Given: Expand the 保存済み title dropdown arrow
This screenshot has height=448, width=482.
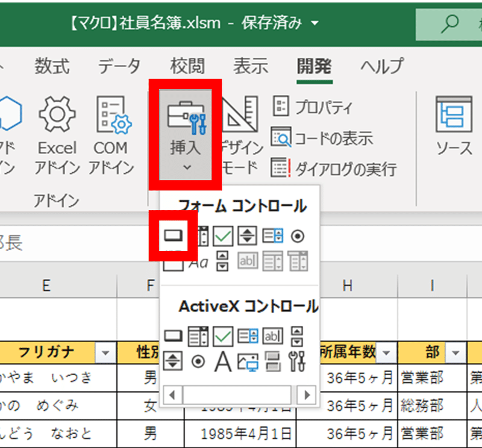Looking at the screenshot, I should pyautogui.click(x=315, y=23).
